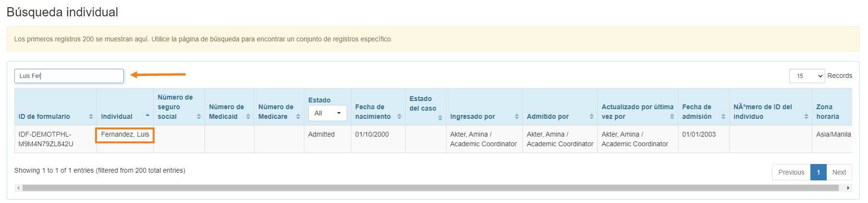This screenshot has height=203, width=868.
Task: Click the Previous pagination button
Action: pyautogui.click(x=791, y=172)
